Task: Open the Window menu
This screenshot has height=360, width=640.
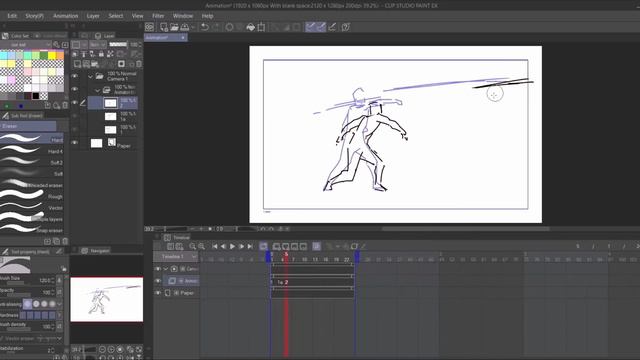Action: [182, 16]
